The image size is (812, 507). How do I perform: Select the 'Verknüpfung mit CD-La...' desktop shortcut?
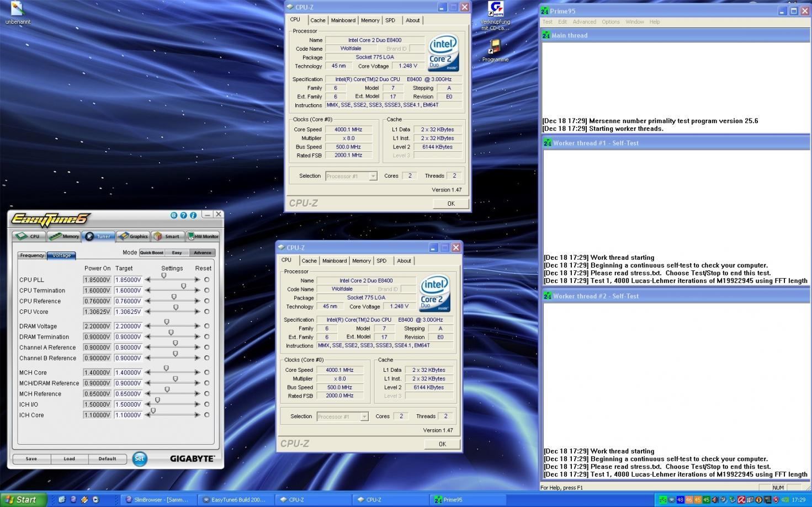coord(496,15)
